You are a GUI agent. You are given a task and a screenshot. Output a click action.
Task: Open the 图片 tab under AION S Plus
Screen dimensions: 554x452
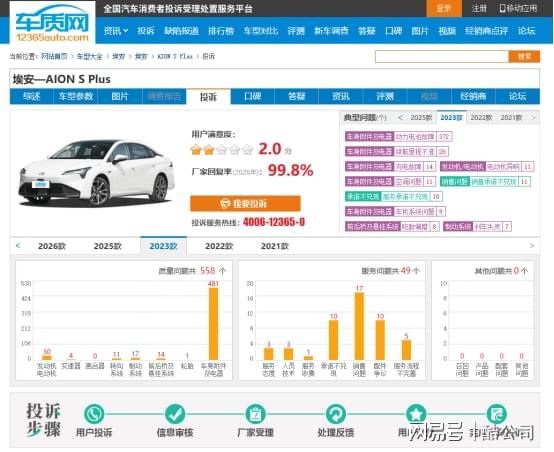pyautogui.click(x=120, y=96)
